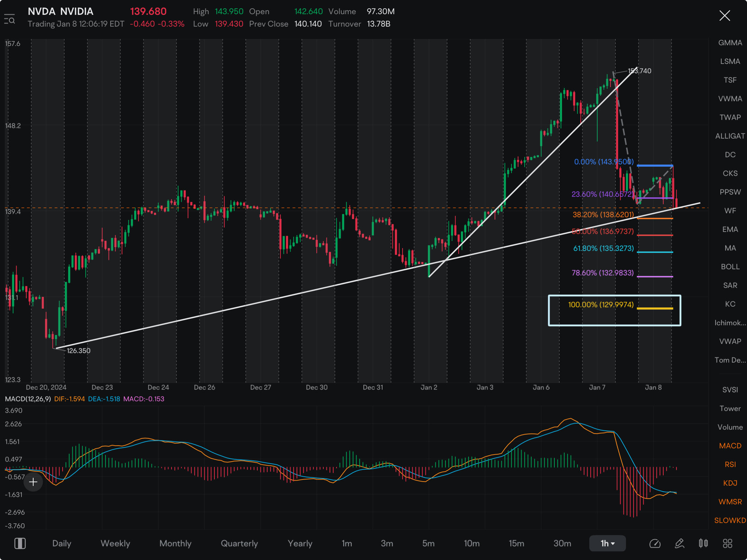The width and height of the screenshot is (747, 560).
Task: Click the 153.740 high price label
Action: (x=639, y=71)
